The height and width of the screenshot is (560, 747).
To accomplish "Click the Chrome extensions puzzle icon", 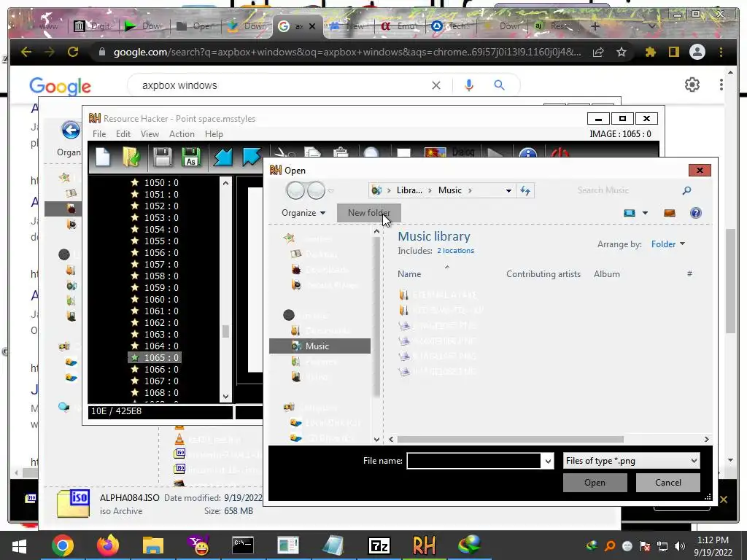I will [x=650, y=52].
